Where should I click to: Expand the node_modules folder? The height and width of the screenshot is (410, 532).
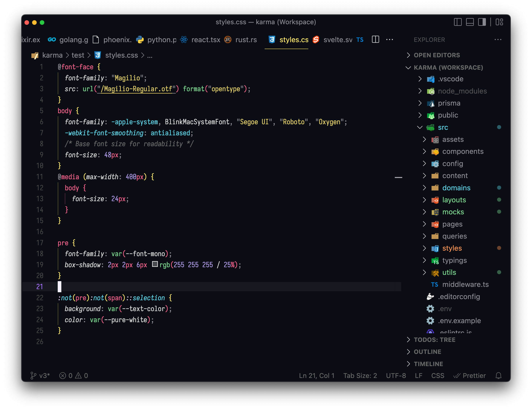pos(420,91)
